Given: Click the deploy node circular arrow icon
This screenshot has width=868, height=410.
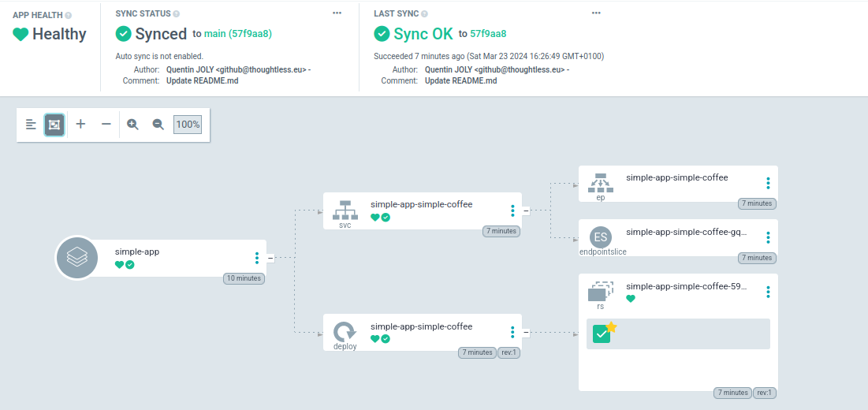Looking at the screenshot, I should 345,331.
